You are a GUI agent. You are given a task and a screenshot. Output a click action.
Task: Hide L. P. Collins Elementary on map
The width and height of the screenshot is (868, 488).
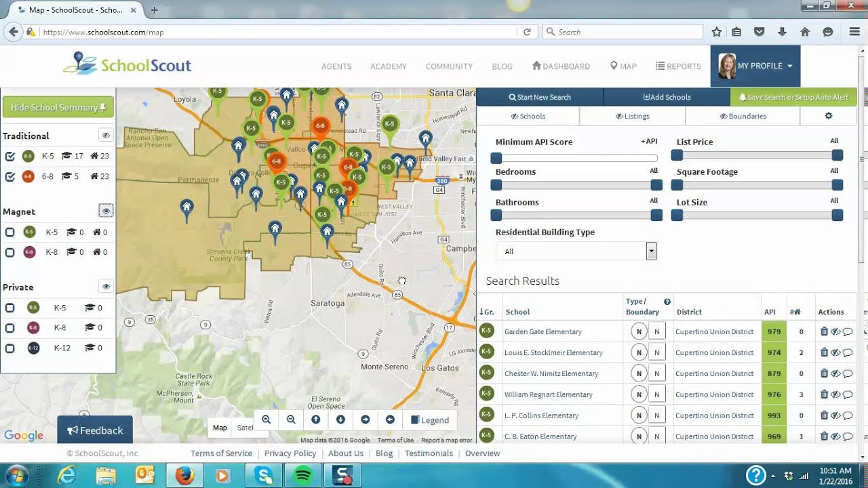[x=835, y=415]
